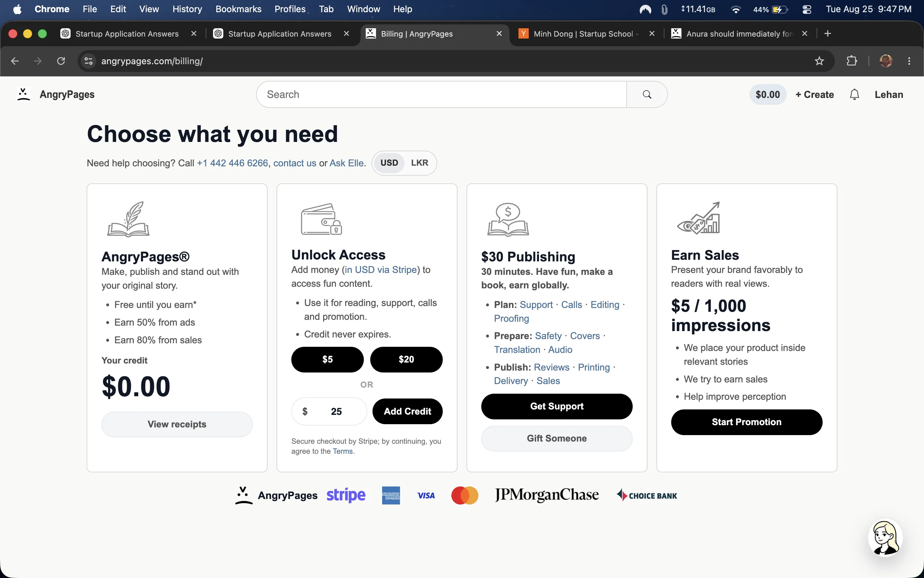Open the Bookmarks menu
The height and width of the screenshot is (578, 924).
pyautogui.click(x=238, y=9)
